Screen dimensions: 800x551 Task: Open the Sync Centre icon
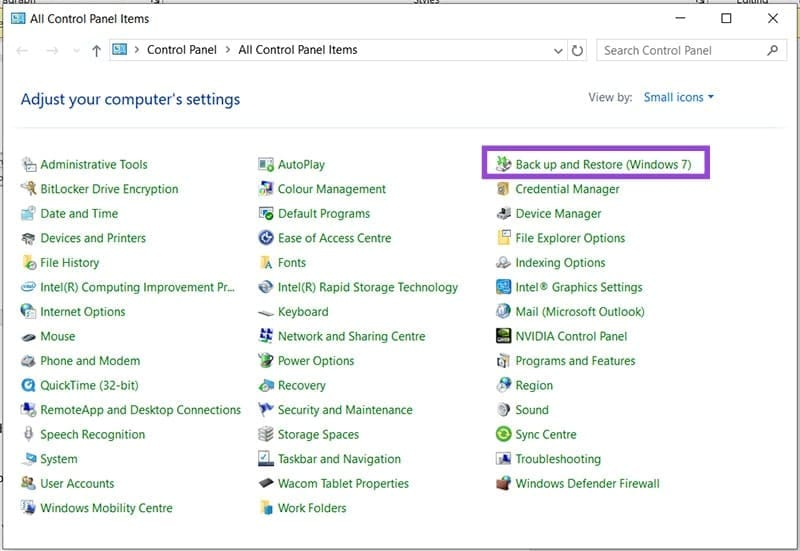pos(505,435)
